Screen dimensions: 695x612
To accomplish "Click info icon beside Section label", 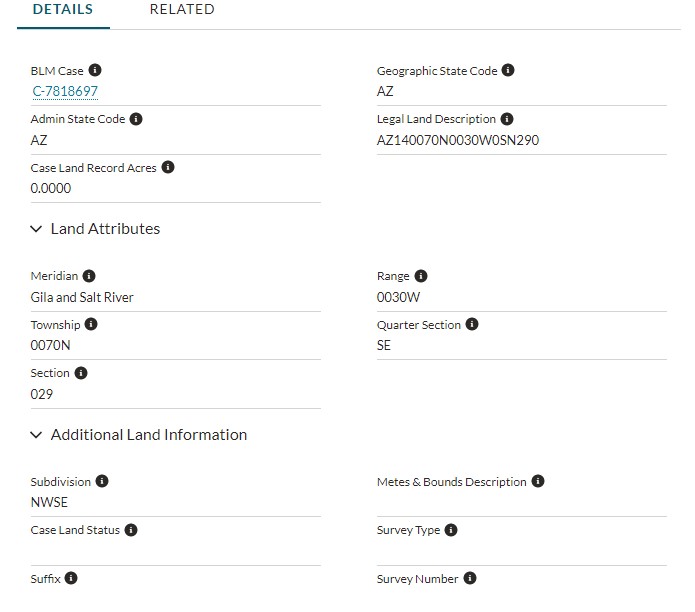I will tap(81, 373).
